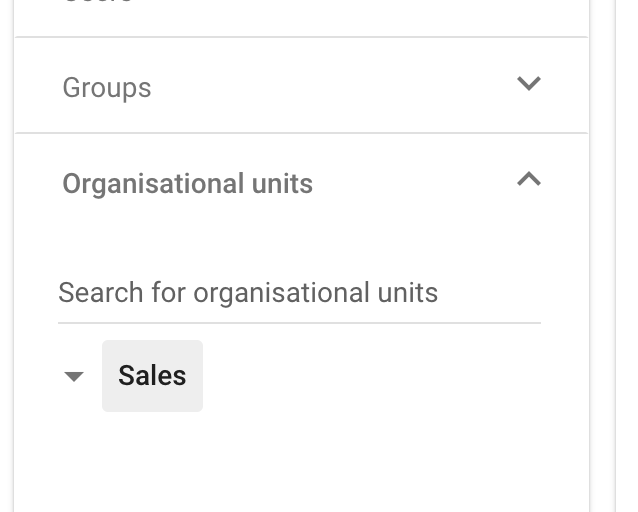The image size is (638, 512).
Task: Click the Groups heading text
Action: coord(107,88)
